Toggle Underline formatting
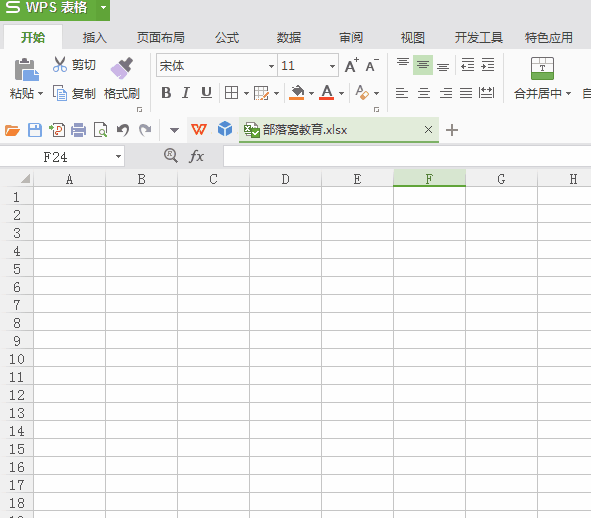Screen dimensions: 591x518 click(206, 92)
